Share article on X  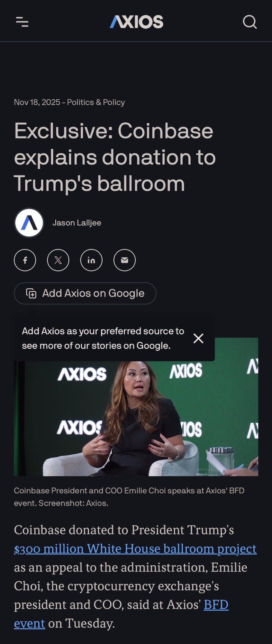58,260
